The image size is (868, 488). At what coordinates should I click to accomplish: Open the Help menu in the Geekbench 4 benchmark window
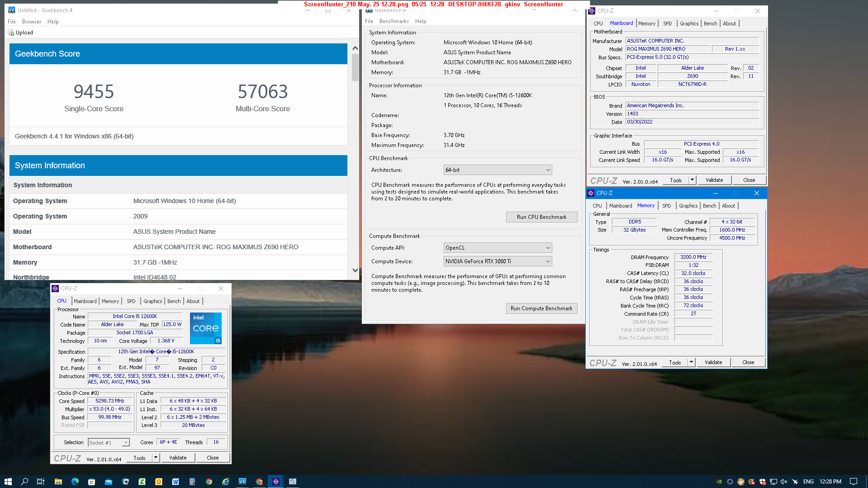click(x=421, y=21)
